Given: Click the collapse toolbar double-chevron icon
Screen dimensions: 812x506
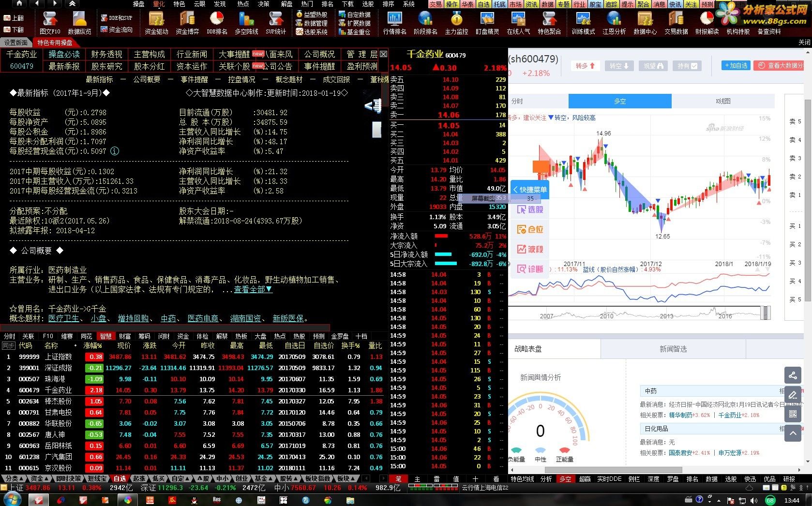Looking at the screenshot, I should coord(72,3).
